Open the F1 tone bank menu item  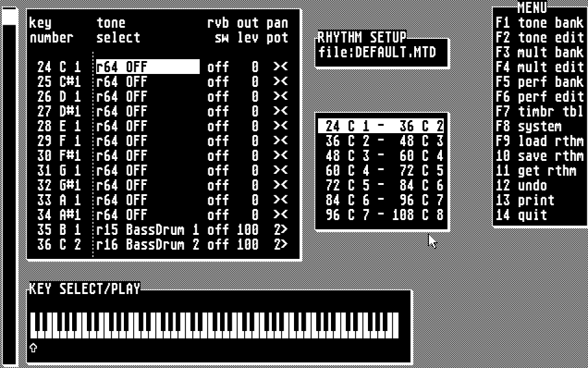[540, 23]
